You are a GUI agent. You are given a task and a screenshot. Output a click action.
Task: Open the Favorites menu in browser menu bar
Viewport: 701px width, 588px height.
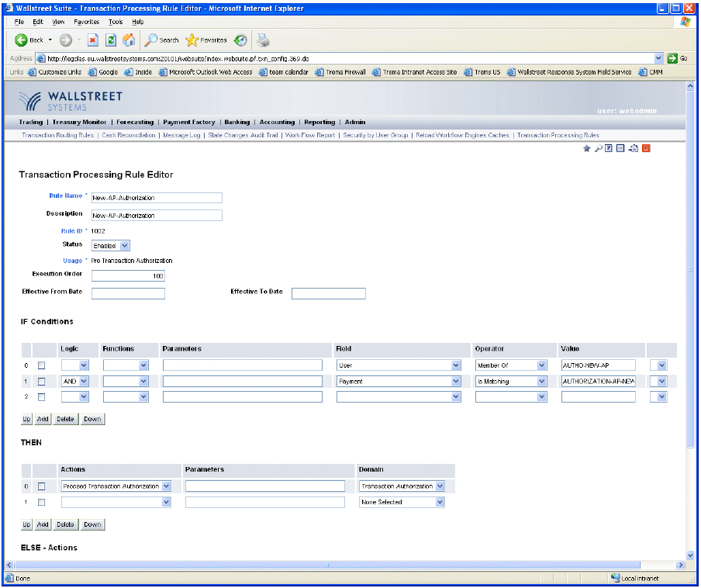[86, 22]
